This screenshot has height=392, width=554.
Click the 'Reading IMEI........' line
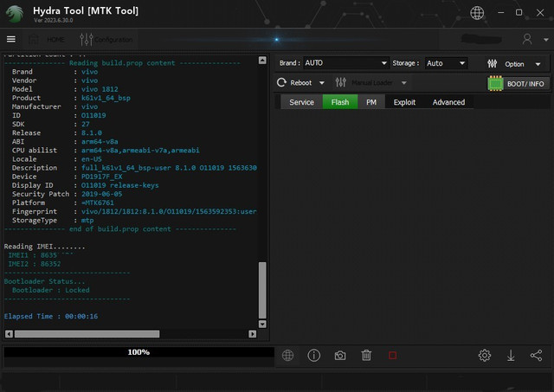[44, 247]
